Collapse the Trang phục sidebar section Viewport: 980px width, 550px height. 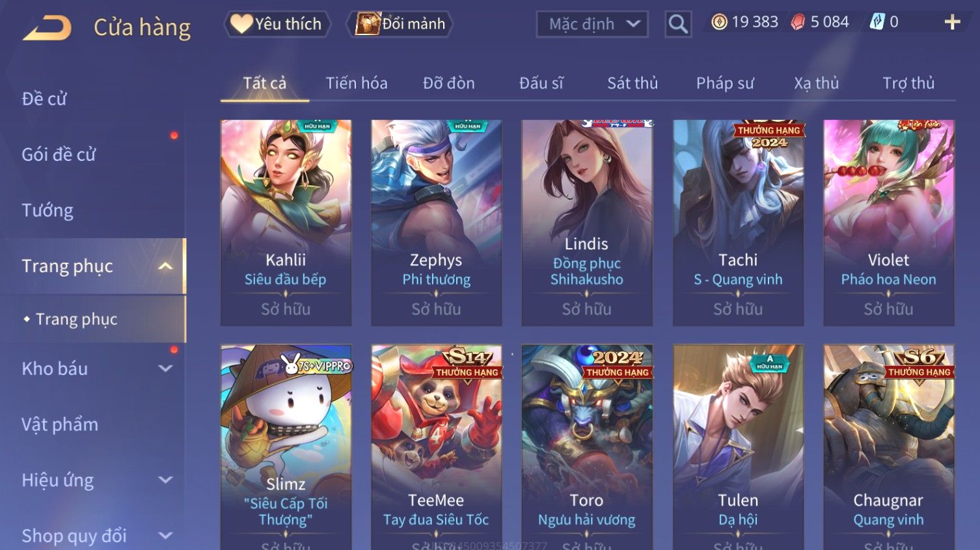point(165,266)
